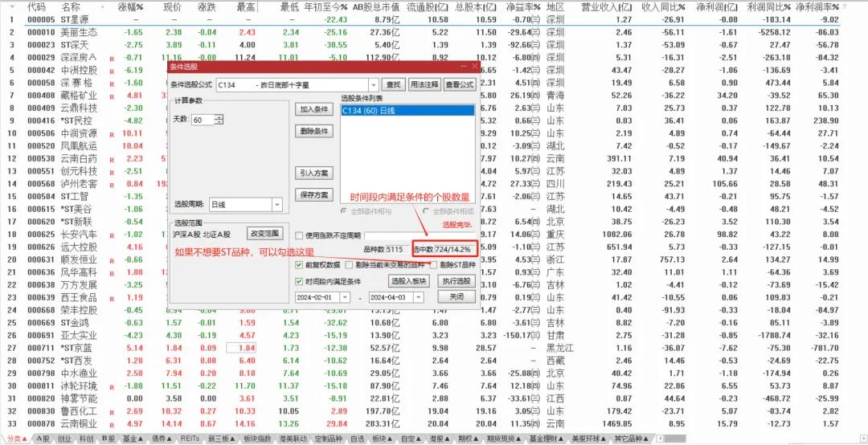Image resolution: width=868 pixels, height=445 pixels.
Task: Click the 关闭 button
Action: 457,297
